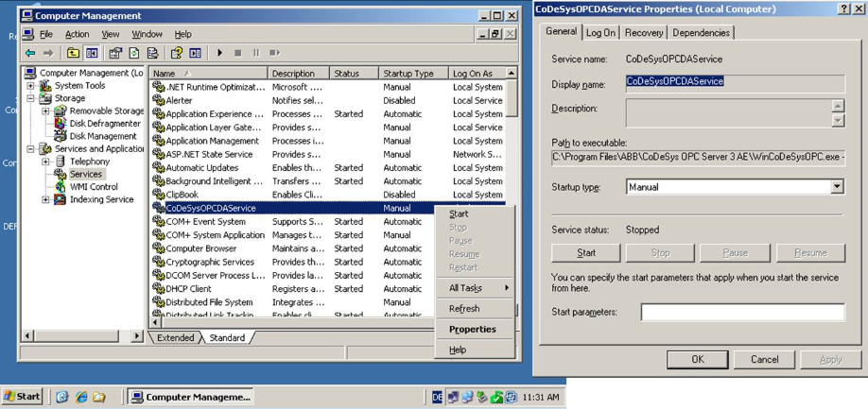This screenshot has width=868, height=409.
Task: Click the dialog's question mark help button
Action: coord(844,9)
